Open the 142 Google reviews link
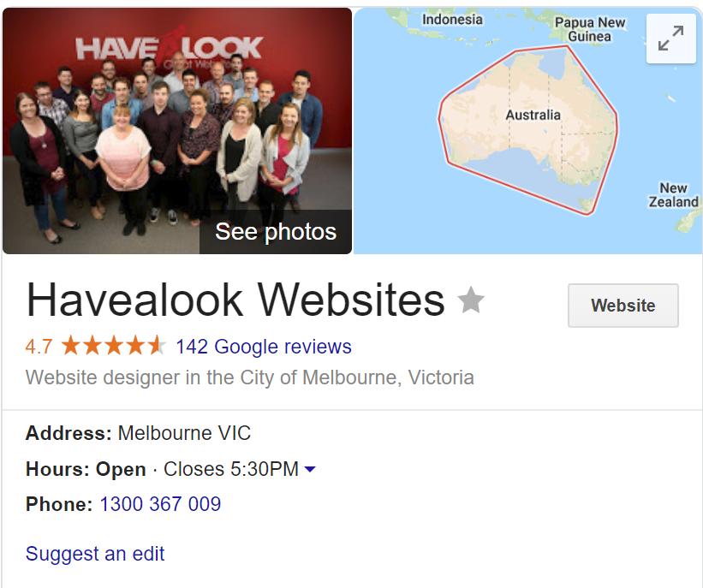 click(x=264, y=347)
